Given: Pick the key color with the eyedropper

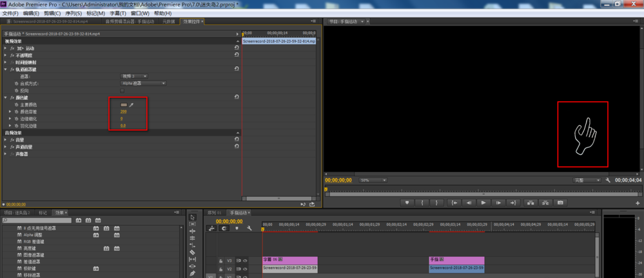Looking at the screenshot, I should pyautogui.click(x=132, y=104).
